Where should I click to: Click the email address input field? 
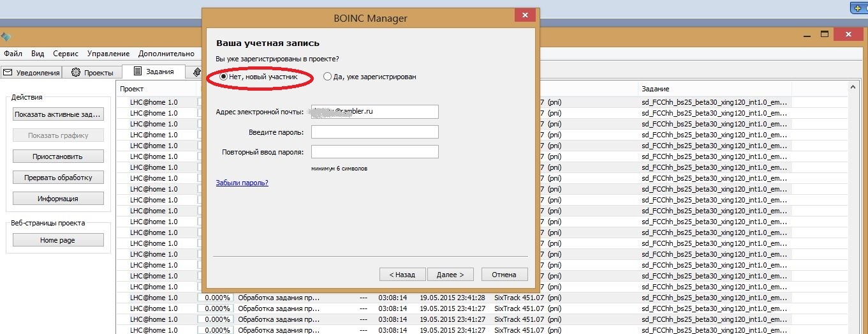[x=374, y=111]
